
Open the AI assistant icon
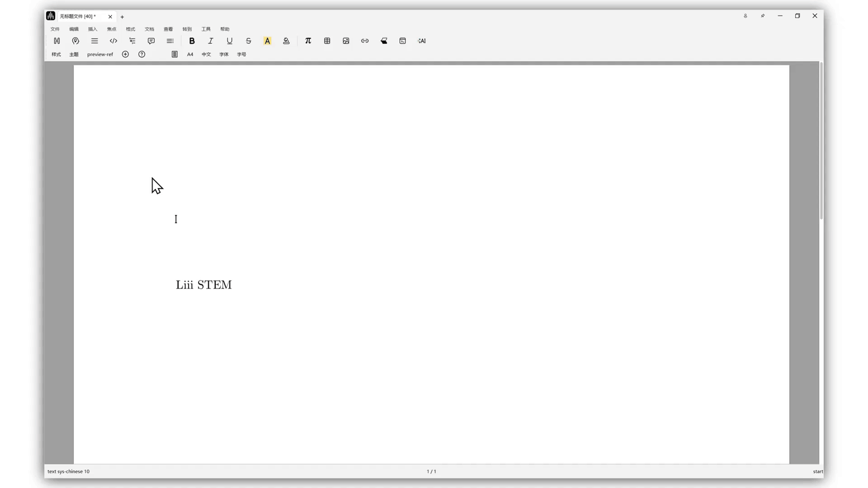(422, 41)
